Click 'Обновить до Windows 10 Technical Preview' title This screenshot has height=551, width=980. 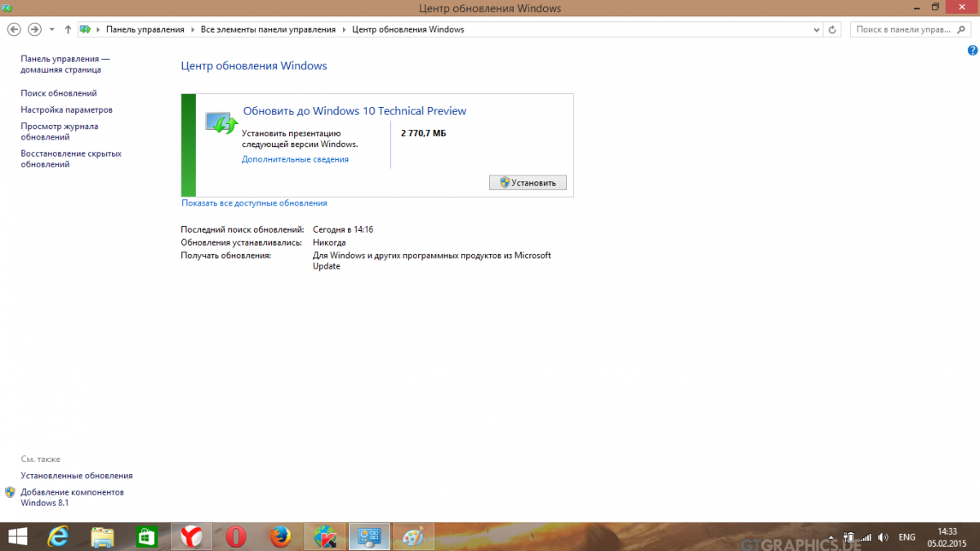pyautogui.click(x=354, y=111)
